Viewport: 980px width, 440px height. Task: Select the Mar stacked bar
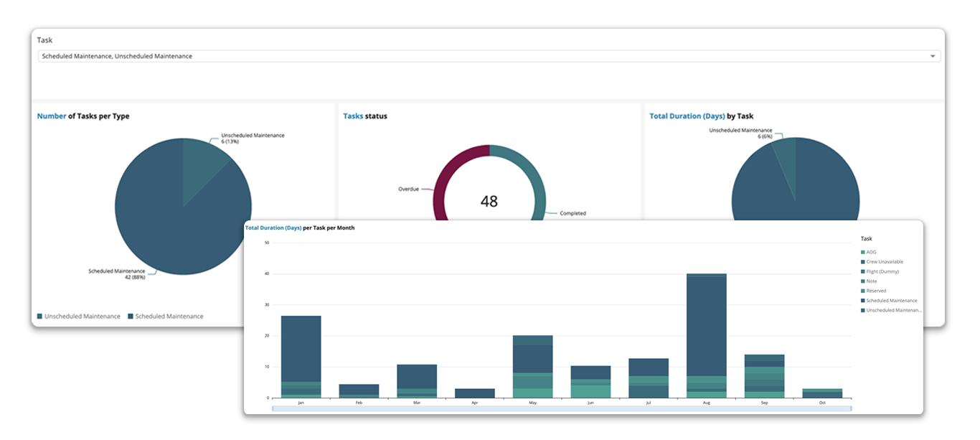point(417,381)
